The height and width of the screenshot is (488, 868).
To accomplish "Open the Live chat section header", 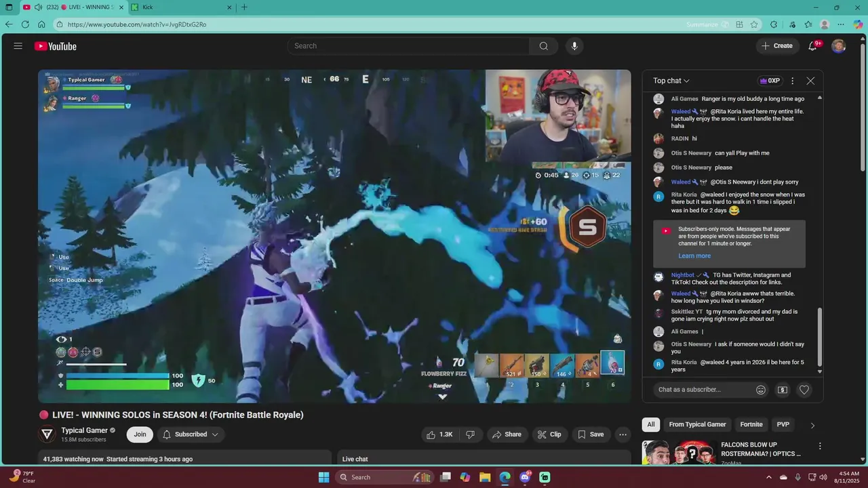I will pyautogui.click(x=355, y=459).
